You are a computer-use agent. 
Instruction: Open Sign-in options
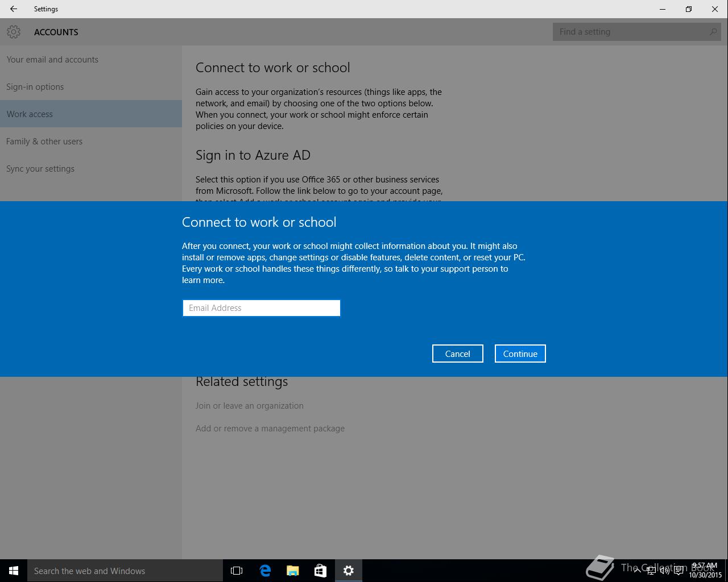[x=91, y=86]
